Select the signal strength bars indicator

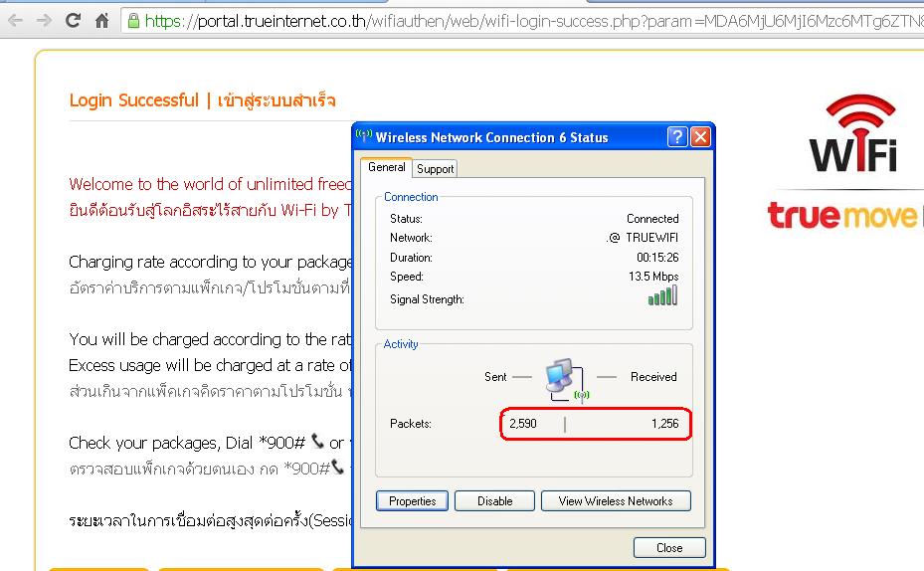[663, 295]
